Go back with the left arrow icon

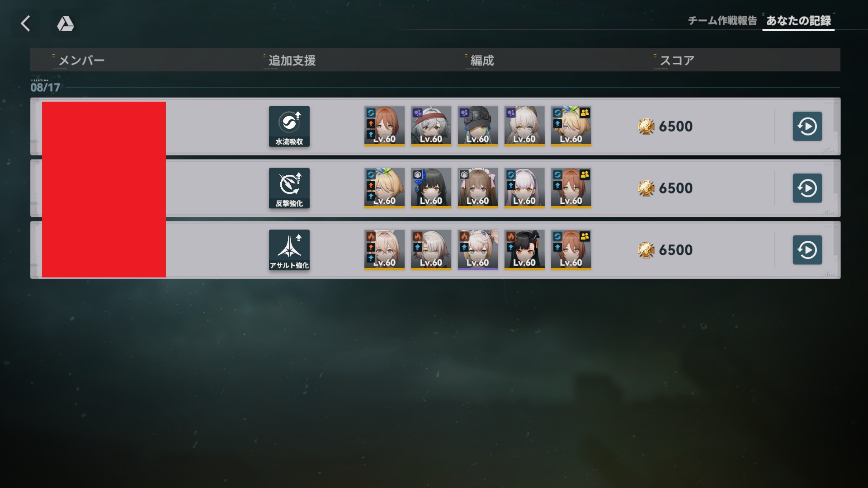pos(26,23)
